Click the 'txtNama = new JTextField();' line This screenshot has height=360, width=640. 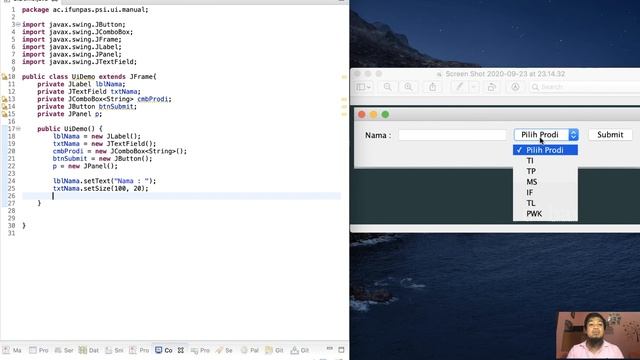[x=104, y=144]
